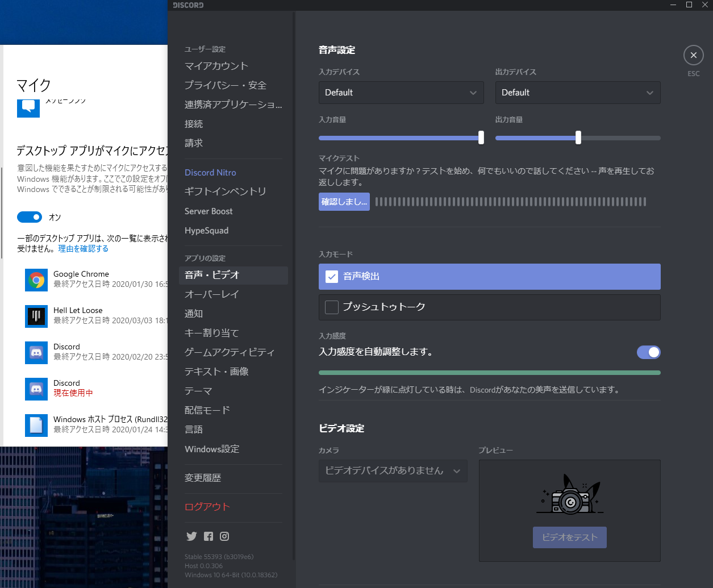Click the Windows 10 64-Bit build text
This screenshot has height=588, width=713.
231,575
